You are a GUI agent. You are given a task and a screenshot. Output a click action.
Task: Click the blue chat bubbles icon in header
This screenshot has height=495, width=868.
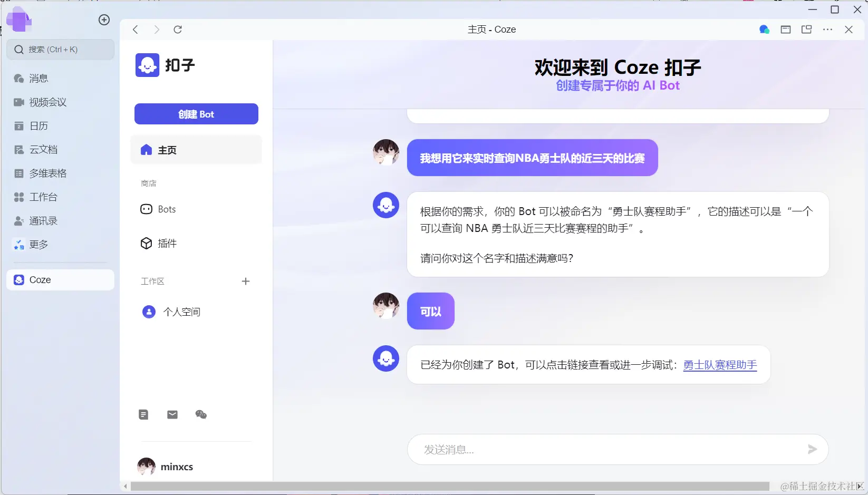764,30
